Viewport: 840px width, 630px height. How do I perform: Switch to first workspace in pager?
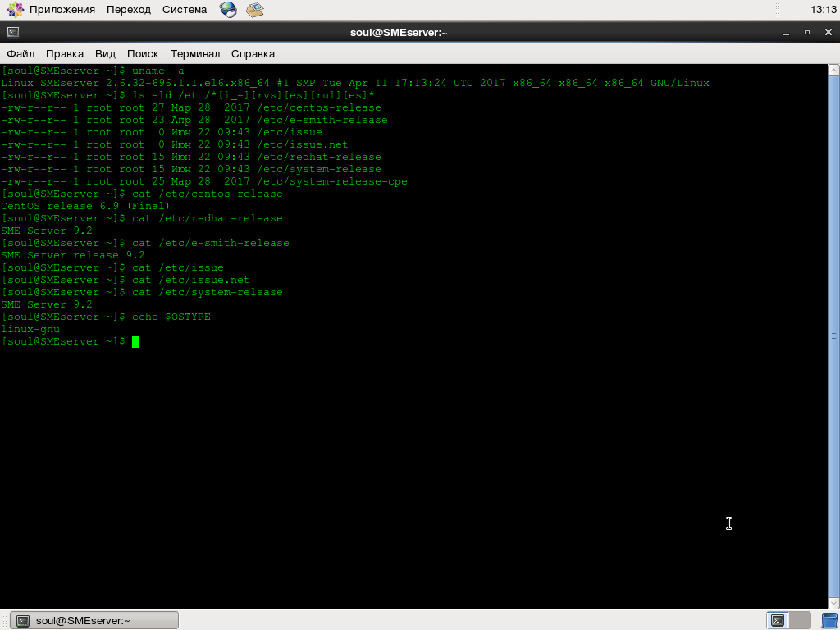click(x=778, y=620)
